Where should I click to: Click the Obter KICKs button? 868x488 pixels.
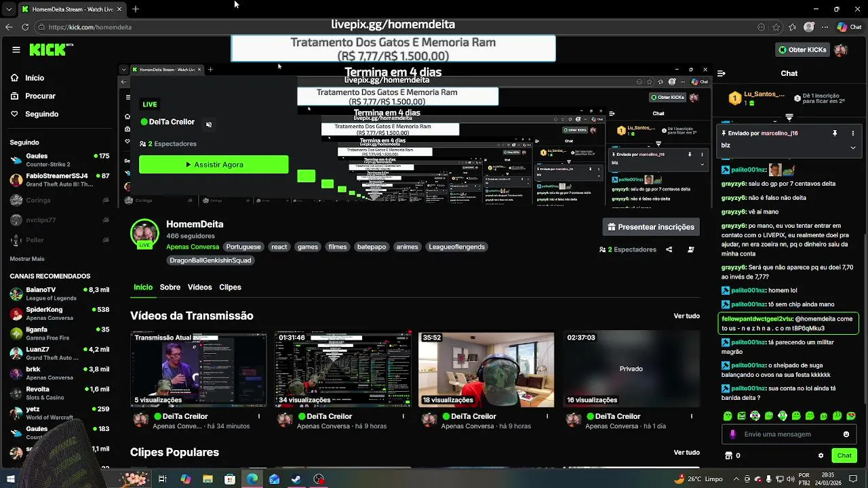point(802,49)
